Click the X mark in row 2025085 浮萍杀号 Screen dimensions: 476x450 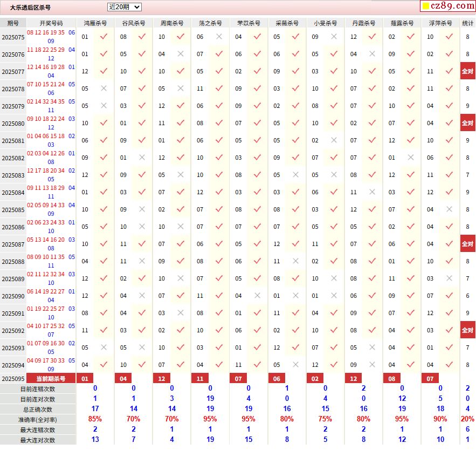click(x=449, y=209)
